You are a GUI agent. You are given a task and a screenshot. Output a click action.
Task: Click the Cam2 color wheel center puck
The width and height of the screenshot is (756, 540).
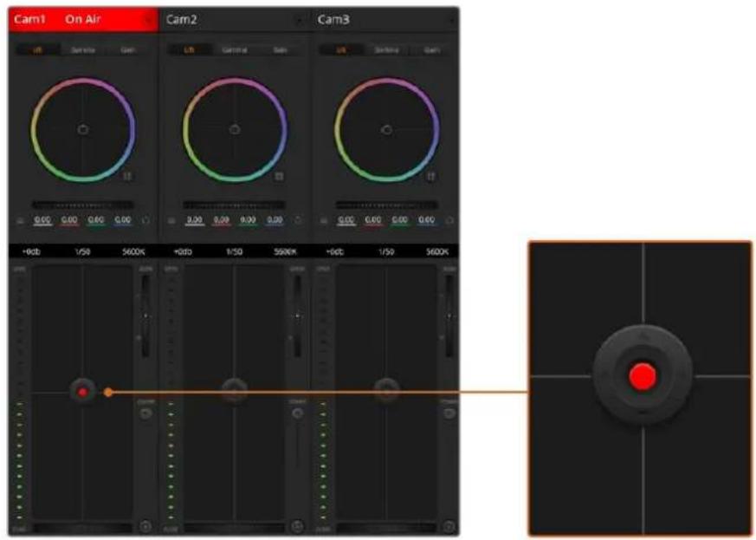(235, 129)
